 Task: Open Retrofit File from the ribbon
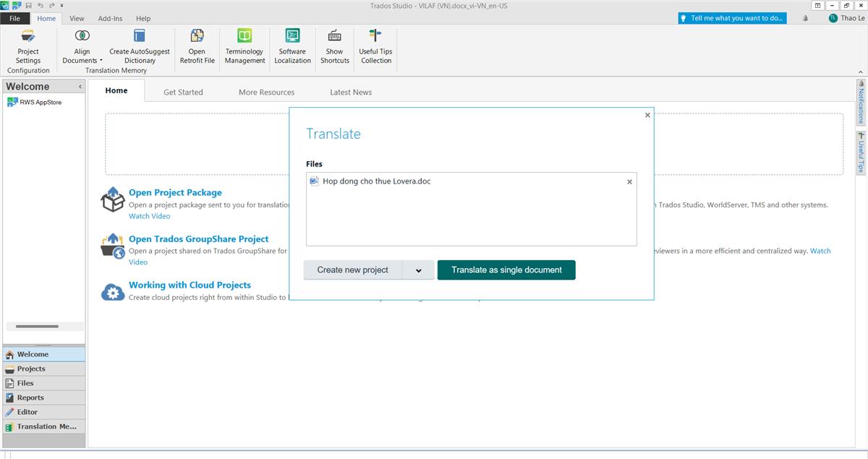coord(197,47)
